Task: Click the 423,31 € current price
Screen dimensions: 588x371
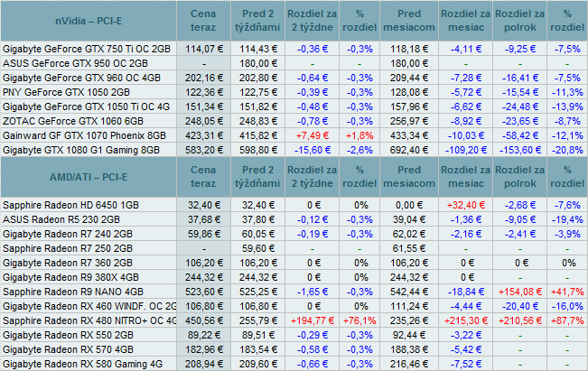Action: [203, 135]
